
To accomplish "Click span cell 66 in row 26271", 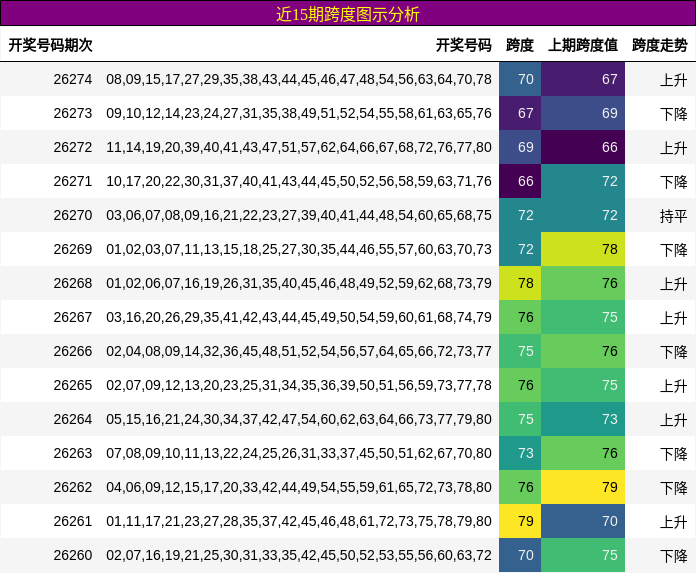I will click(x=520, y=181).
